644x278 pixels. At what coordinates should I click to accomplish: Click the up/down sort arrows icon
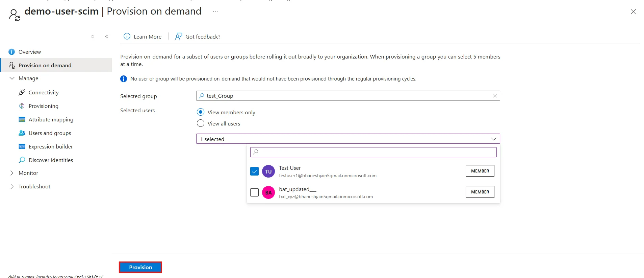click(x=93, y=37)
